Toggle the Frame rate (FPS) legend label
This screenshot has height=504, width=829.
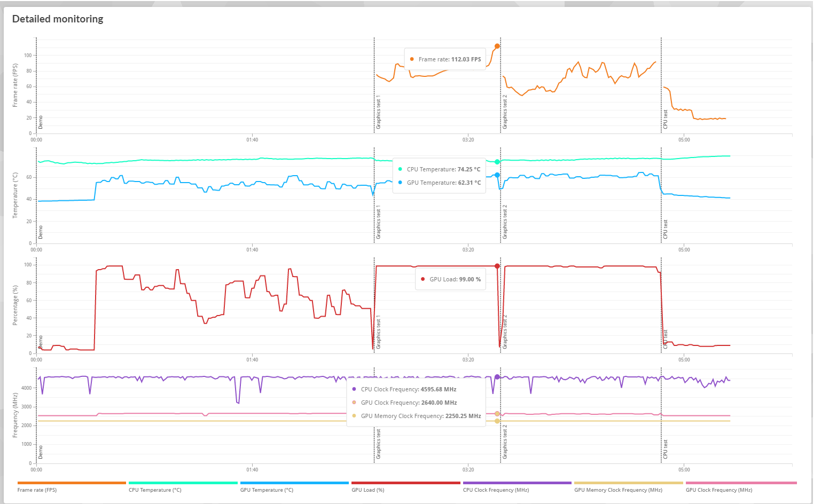37,490
